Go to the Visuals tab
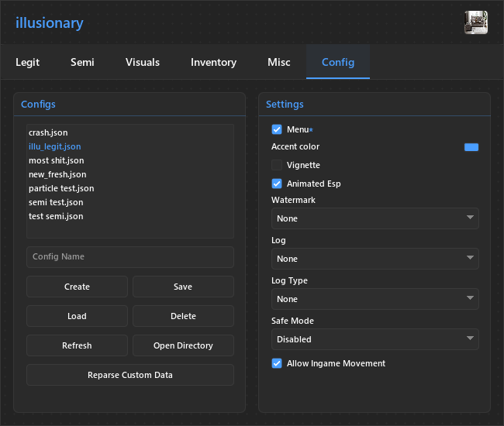 [143, 62]
